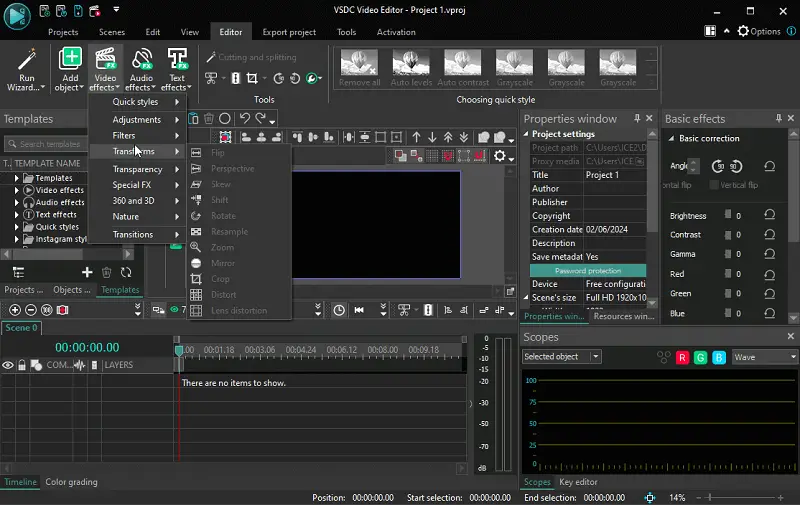The image size is (800, 505).
Task: Jump to start with skip-back icon
Action: tap(359, 310)
